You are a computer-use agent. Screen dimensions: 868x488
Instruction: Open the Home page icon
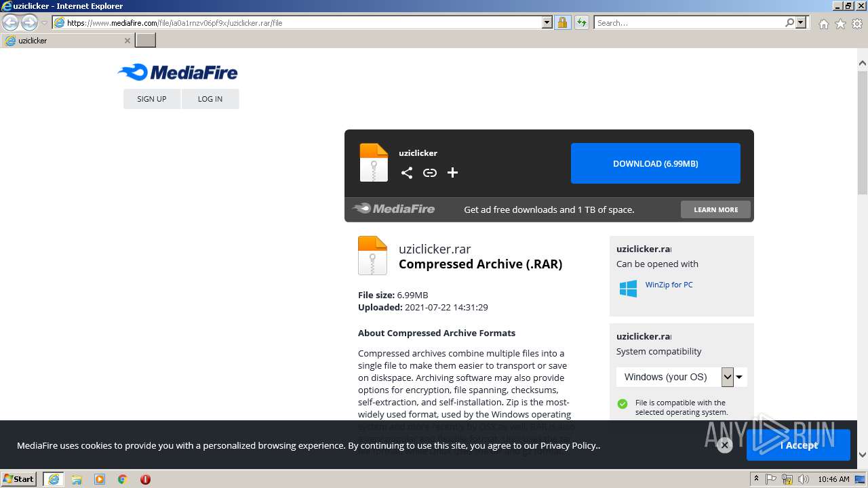823,24
